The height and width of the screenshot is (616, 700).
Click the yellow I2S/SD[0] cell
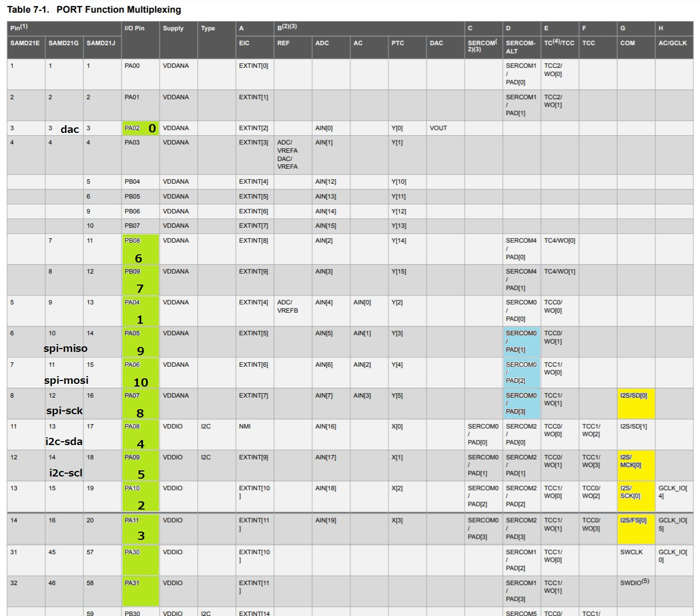(x=636, y=404)
